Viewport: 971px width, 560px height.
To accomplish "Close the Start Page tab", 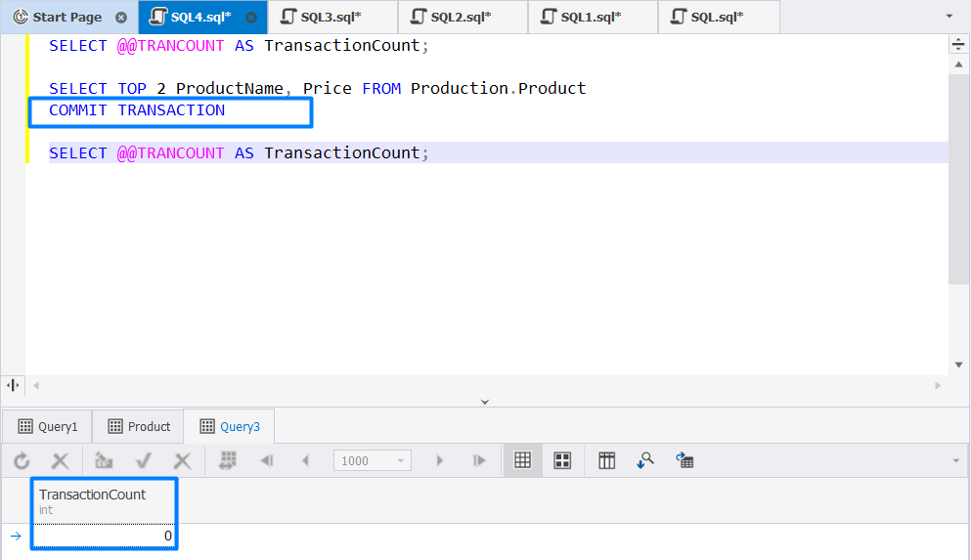I will click(121, 18).
